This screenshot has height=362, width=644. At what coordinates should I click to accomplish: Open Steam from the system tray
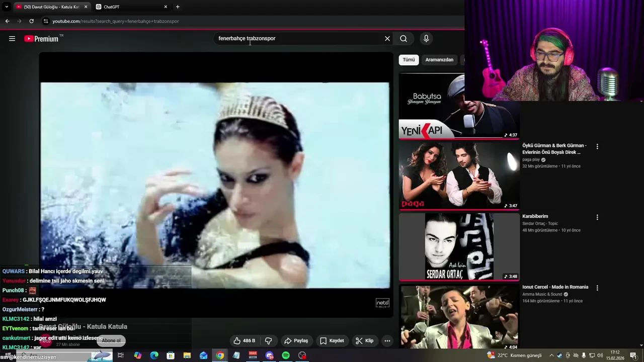(559, 355)
